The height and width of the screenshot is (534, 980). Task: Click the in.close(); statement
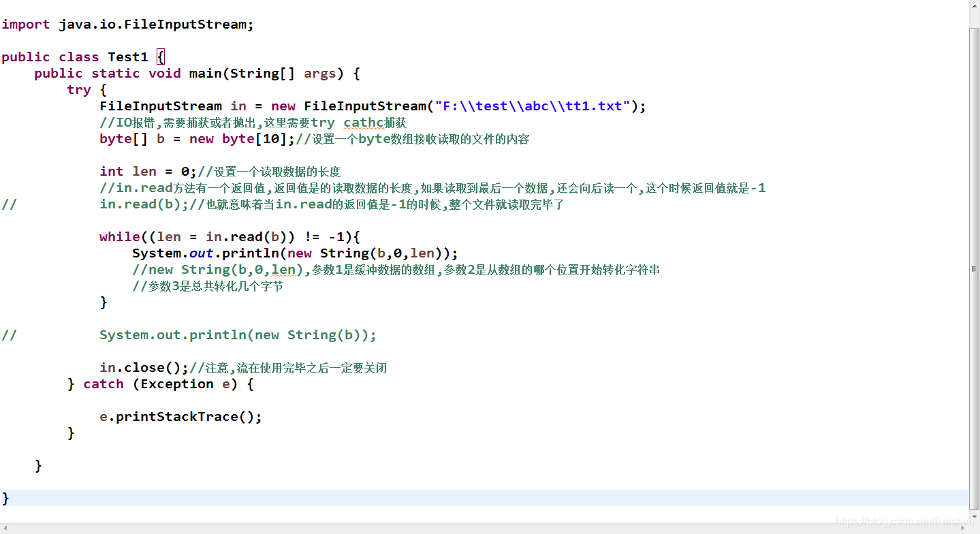pos(144,368)
